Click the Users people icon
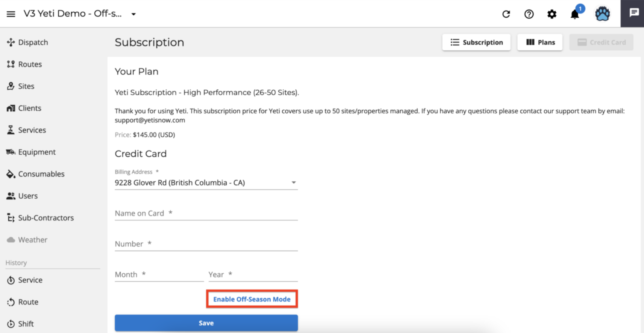The height and width of the screenshot is (333, 644). coord(11,196)
